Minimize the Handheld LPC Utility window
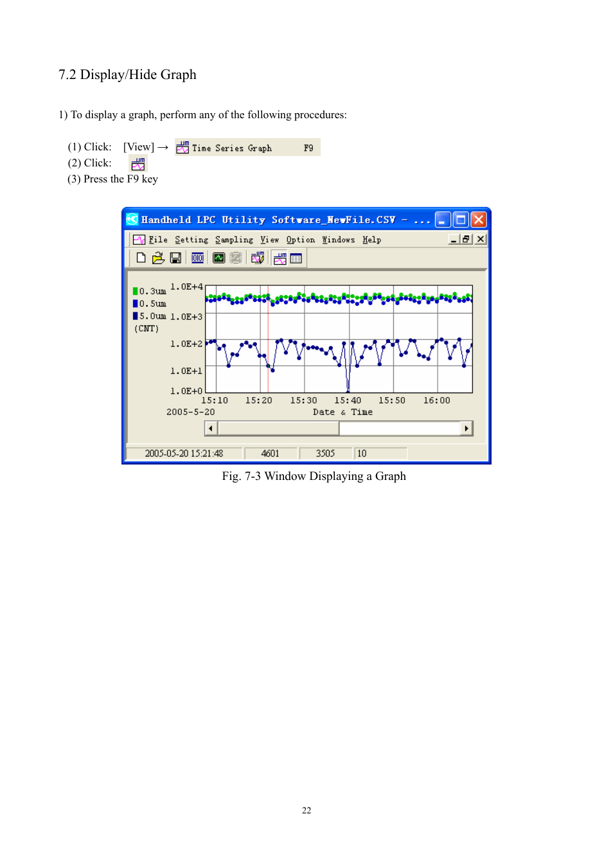The width and height of the screenshot is (613, 868). 443,220
